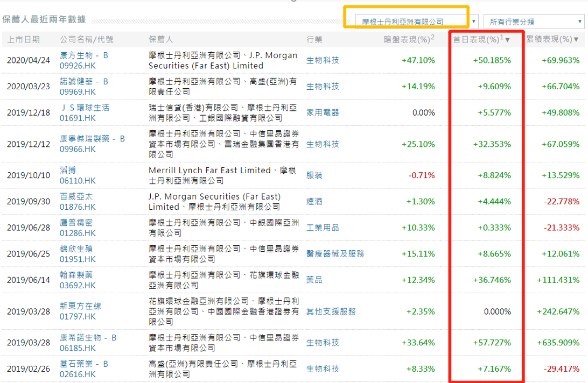This screenshot has width=588, height=383.
Task: Open the sponsor dropdown 摩根士丹利亞洲有限公司
Action: [x=416, y=22]
